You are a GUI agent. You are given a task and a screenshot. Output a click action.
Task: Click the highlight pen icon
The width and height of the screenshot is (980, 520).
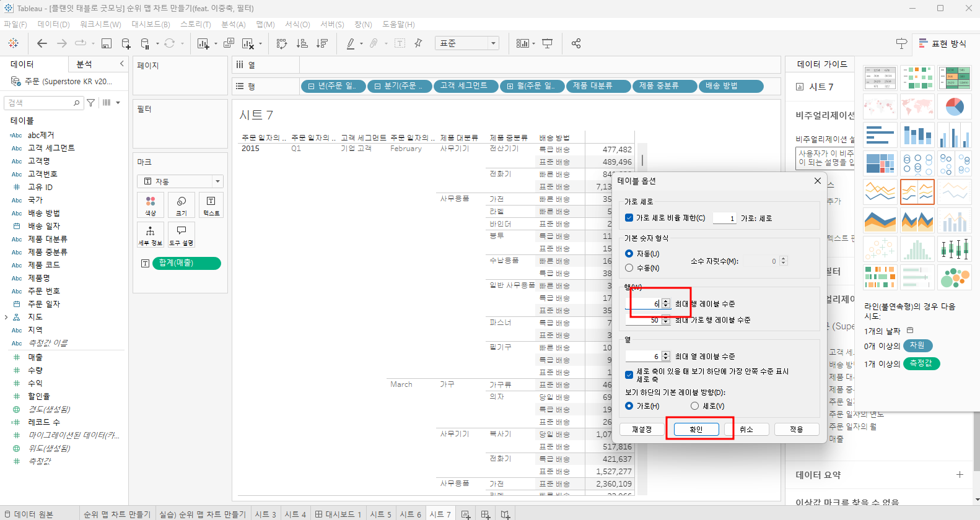[x=351, y=43]
